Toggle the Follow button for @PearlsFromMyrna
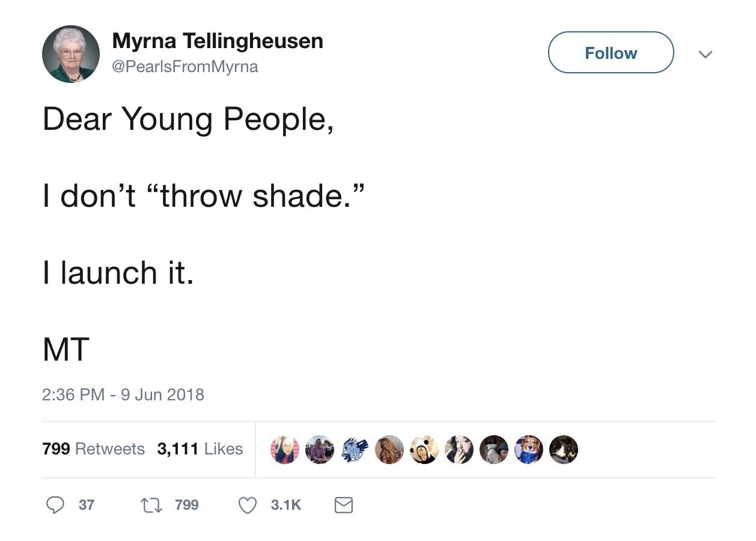The image size is (756, 541). click(611, 52)
